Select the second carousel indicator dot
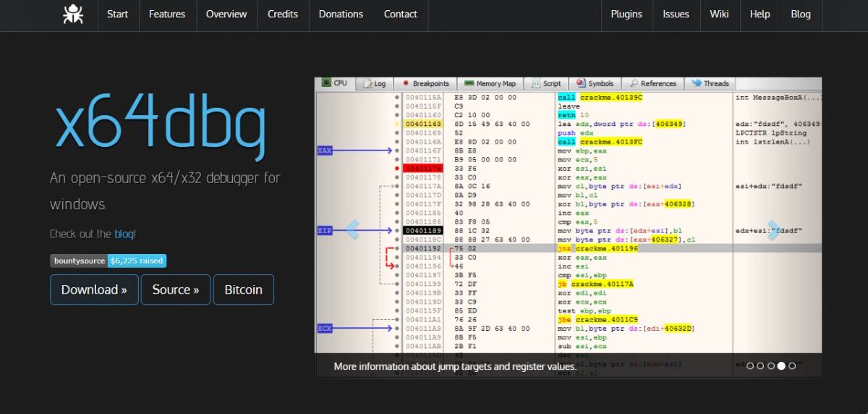868x414 pixels. click(761, 366)
